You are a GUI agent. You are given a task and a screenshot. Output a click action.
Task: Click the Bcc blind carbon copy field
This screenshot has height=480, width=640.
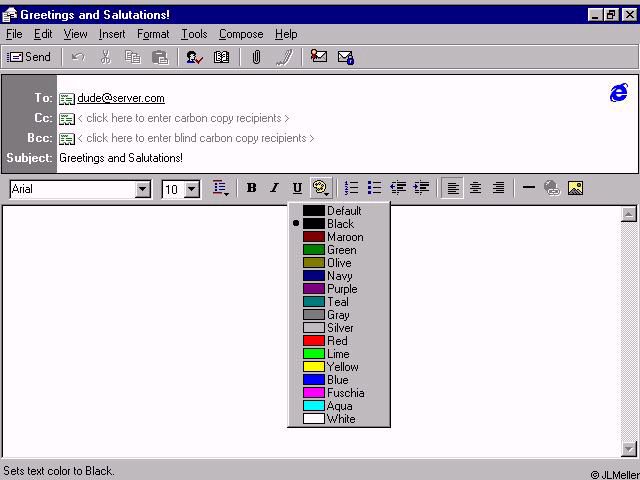tap(196, 138)
